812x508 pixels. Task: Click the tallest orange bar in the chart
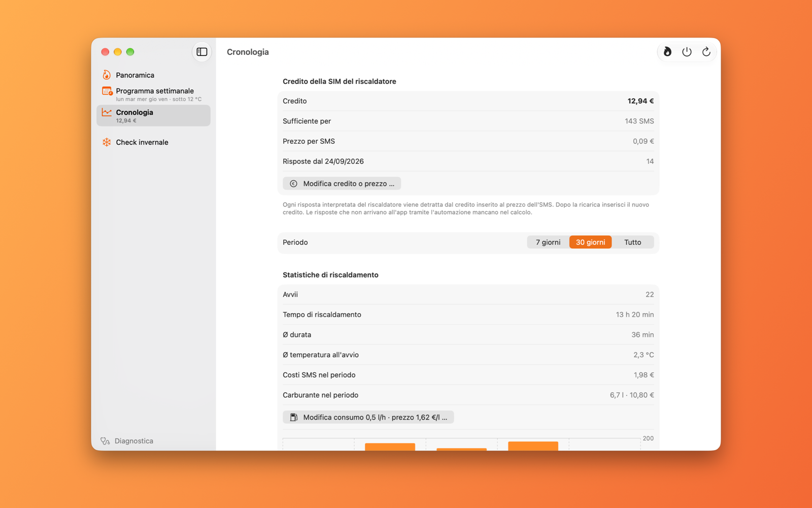click(533, 446)
